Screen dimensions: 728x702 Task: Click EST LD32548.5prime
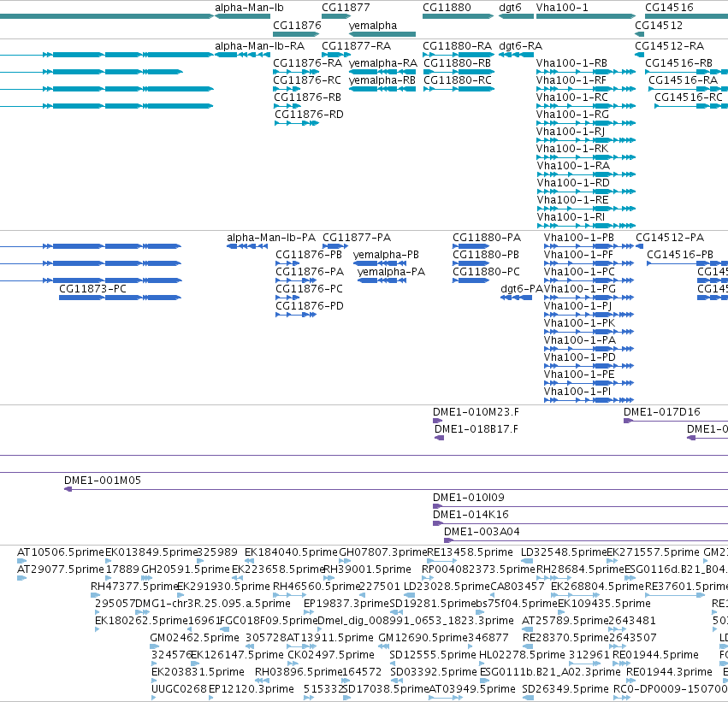pyautogui.click(x=564, y=552)
